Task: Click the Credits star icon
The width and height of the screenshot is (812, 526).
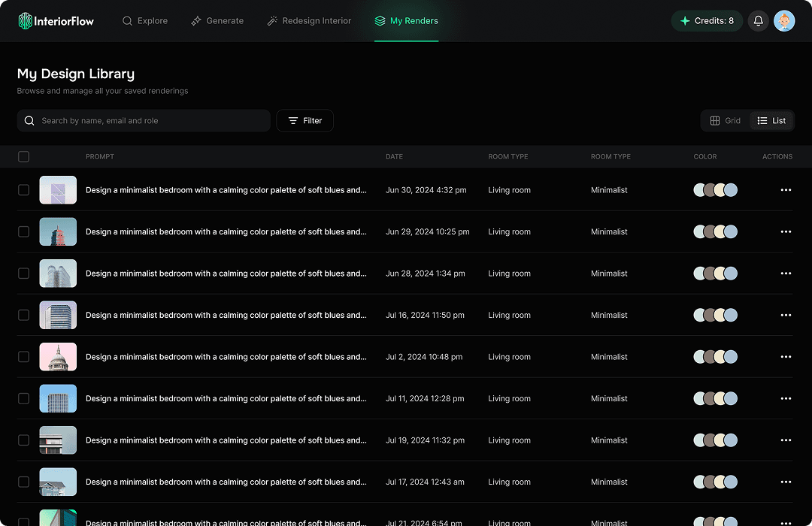Action: click(x=685, y=20)
